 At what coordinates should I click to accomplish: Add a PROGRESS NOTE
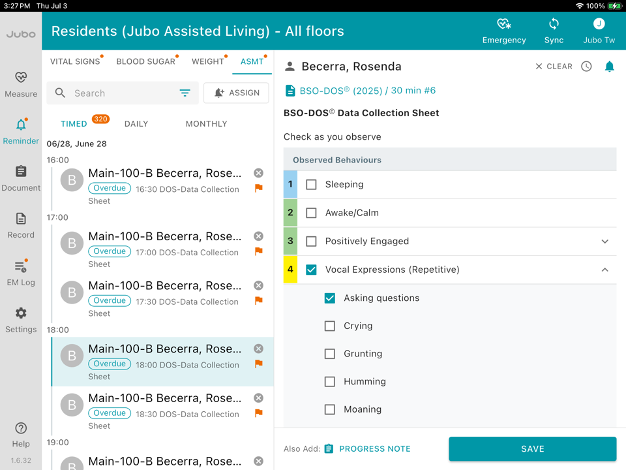click(x=367, y=449)
